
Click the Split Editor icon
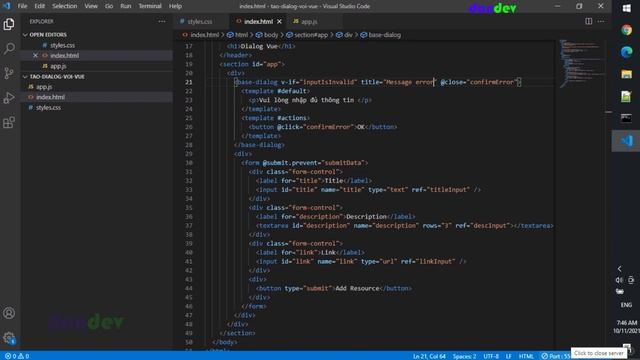(589, 21)
